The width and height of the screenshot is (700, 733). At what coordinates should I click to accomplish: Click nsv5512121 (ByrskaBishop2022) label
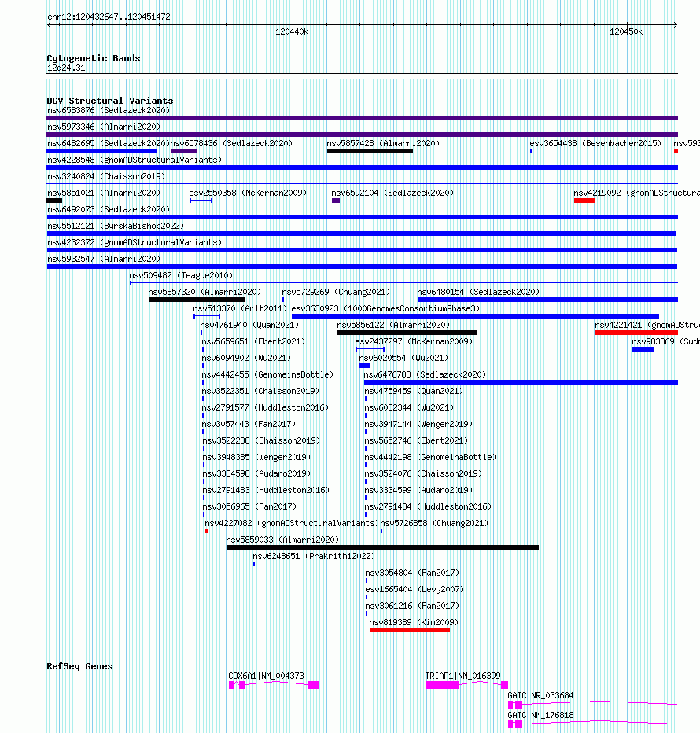pos(116,227)
